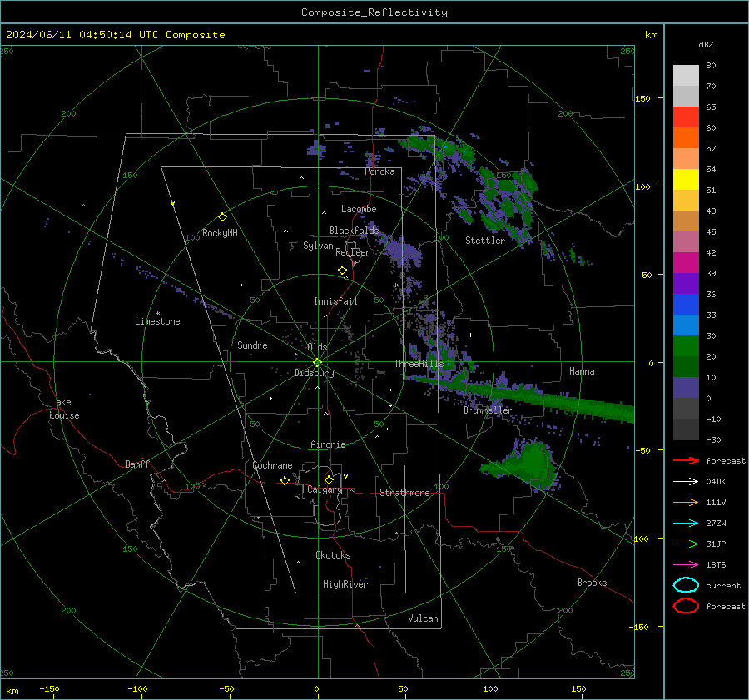Click the white 04DK arrow icon

pos(686,482)
